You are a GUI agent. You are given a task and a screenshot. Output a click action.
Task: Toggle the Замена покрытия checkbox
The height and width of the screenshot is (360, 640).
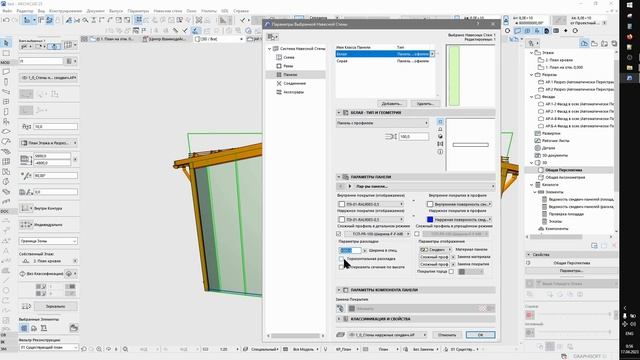coord(453,264)
